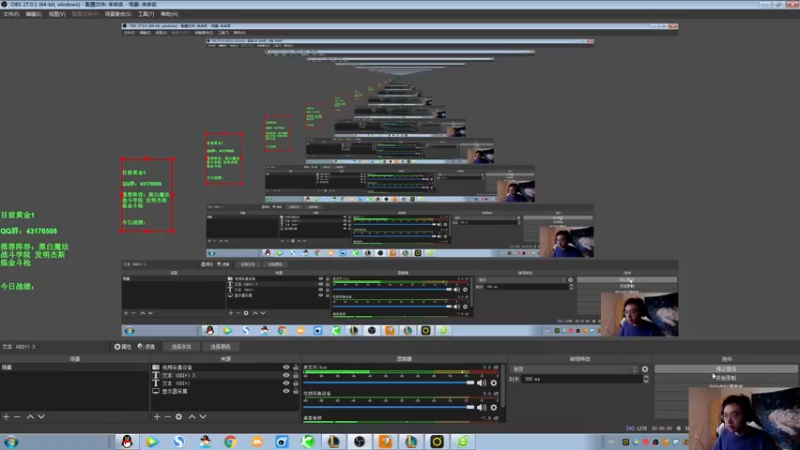This screenshot has height=450, width=800.
Task: Add a new scene with plus icon
Action: (x=6, y=417)
